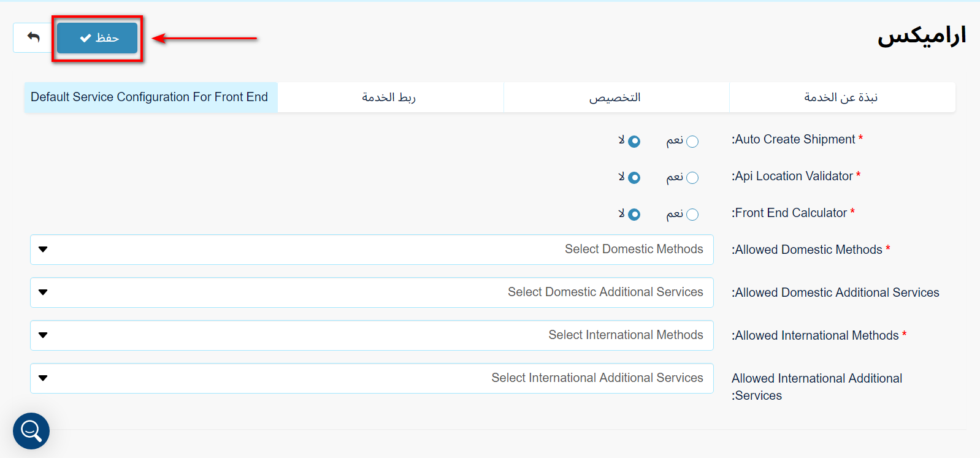Open the التخصيص tab

pos(616,97)
